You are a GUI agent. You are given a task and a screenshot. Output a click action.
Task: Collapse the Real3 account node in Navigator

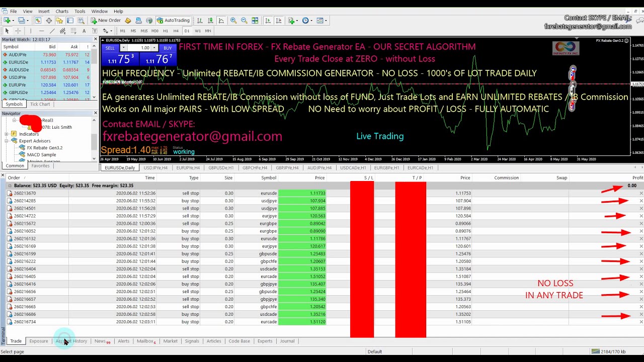(x=14, y=121)
